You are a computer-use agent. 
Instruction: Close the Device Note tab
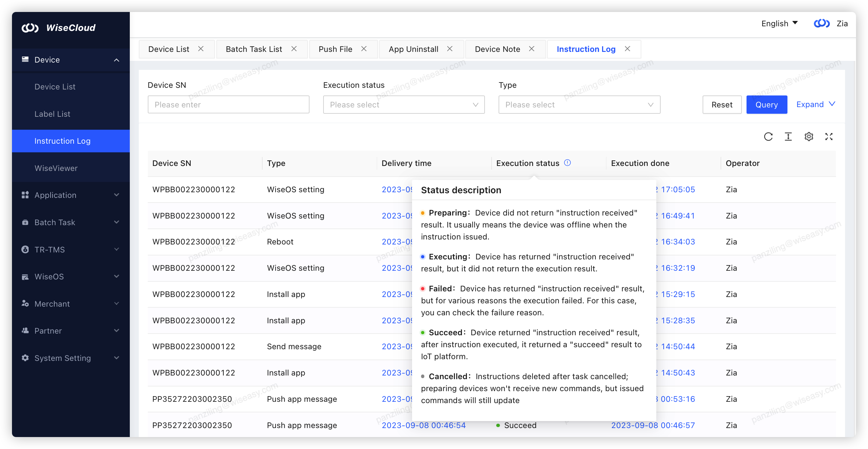[x=532, y=49]
